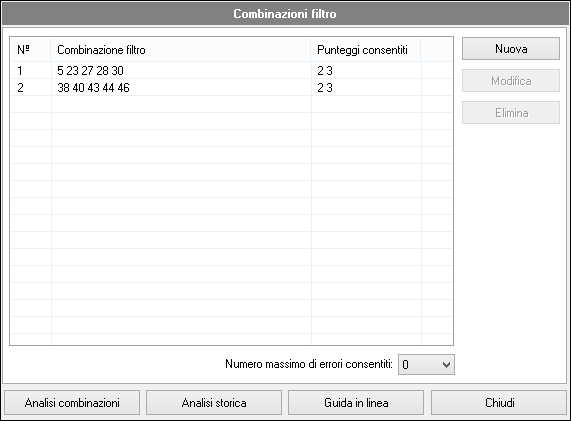Click the Combinazioni filtro title bar
The height and width of the screenshot is (421, 571).
pos(285,14)
